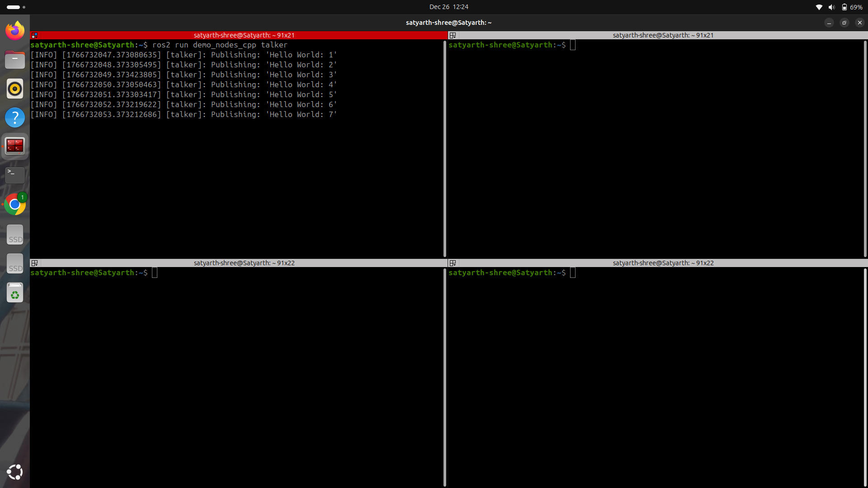Open the Dec 26 12:24 clock menu
Screen dimensions: 868x488
[448, 7]
